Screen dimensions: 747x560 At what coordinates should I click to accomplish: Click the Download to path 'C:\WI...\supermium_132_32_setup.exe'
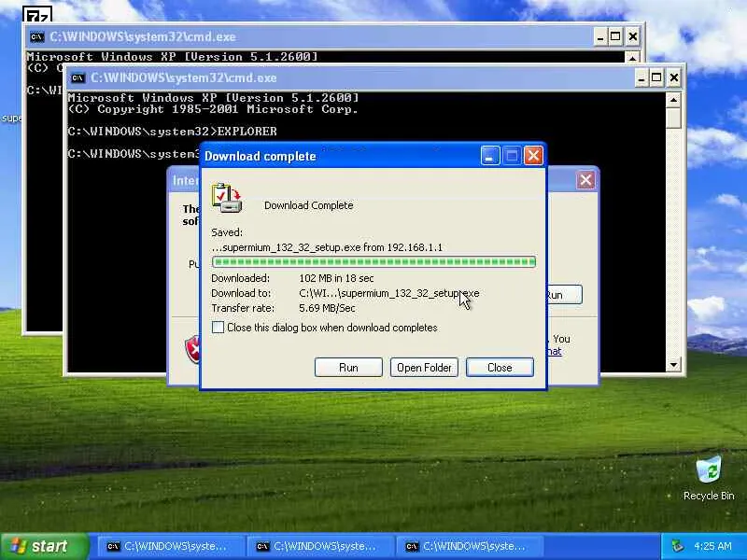coord(389,293)
